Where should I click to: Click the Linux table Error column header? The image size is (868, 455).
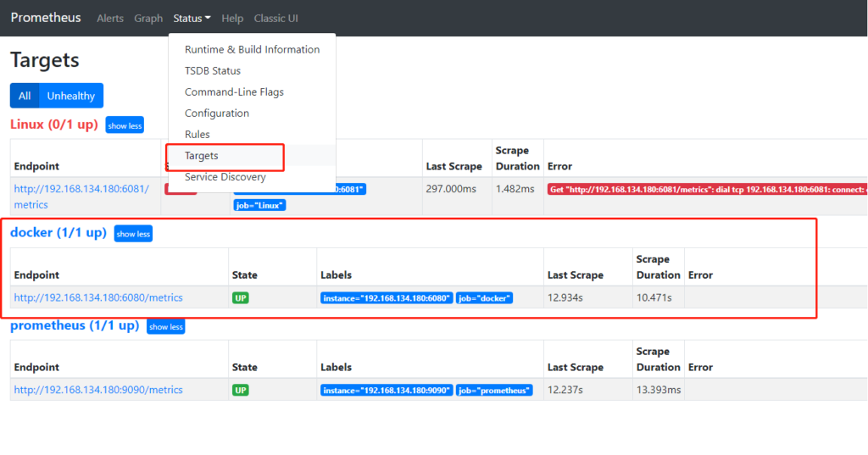click(x=559, y=167)
